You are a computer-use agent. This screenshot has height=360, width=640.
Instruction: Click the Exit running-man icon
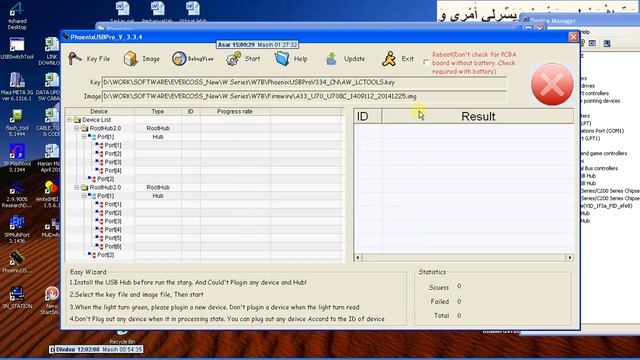point(389,59)
